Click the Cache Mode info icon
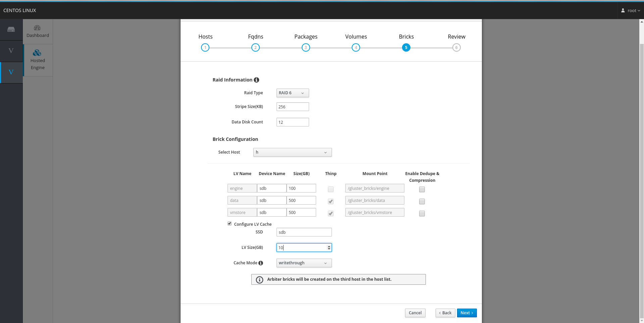The image size is (644, 323). (x=261, y=263)
